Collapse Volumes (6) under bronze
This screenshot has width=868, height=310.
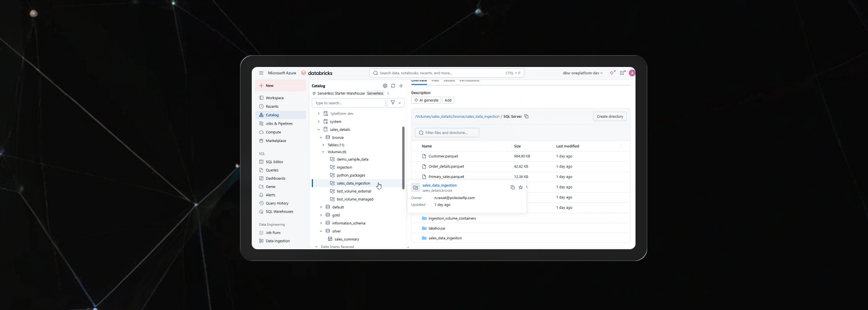[x=323, y=152]
